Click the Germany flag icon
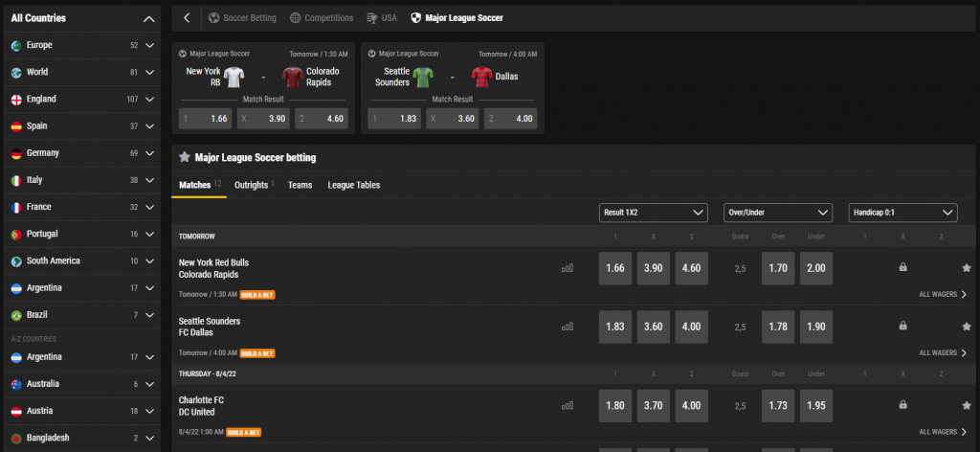980x452 pixels. point(16,153)
